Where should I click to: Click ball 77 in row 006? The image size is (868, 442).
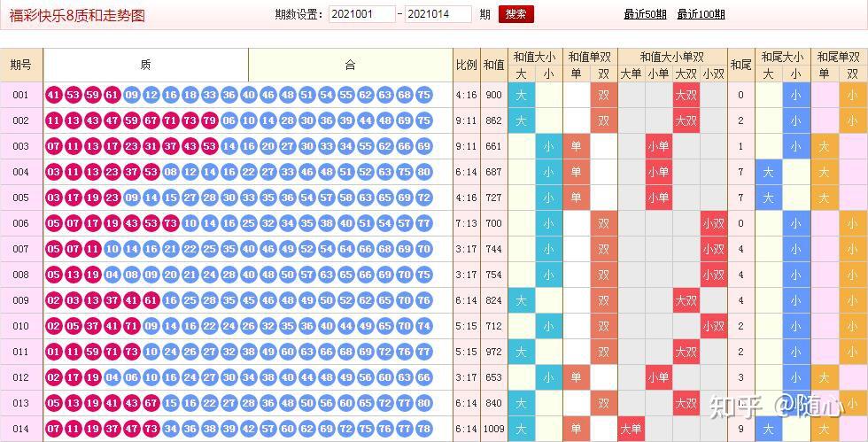coord(424,223)
